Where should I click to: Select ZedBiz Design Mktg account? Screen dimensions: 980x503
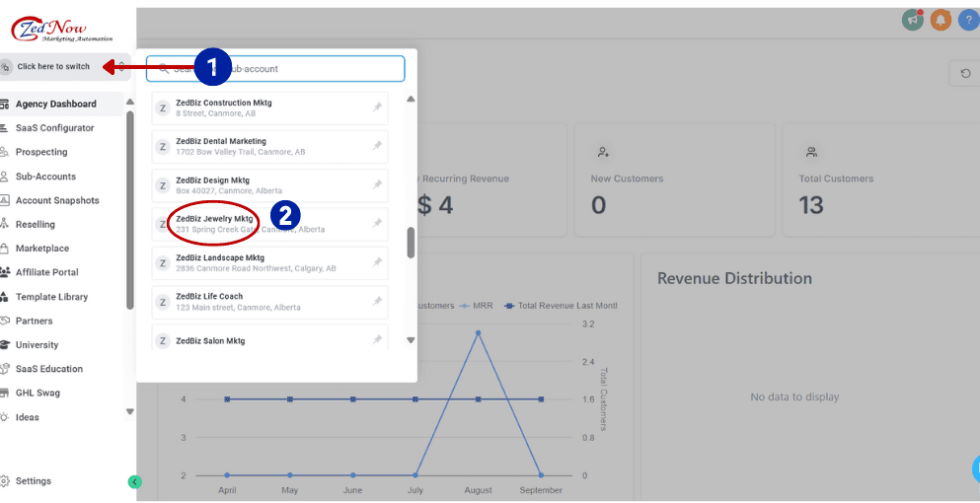[270, 185]
